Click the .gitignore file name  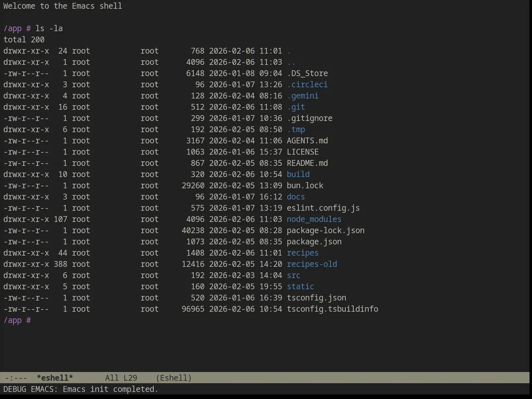point(310,118)
